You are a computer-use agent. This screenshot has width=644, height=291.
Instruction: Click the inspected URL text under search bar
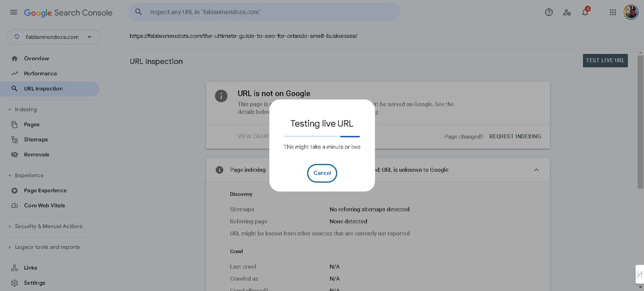pyautogui.click(x=244, y=36)
